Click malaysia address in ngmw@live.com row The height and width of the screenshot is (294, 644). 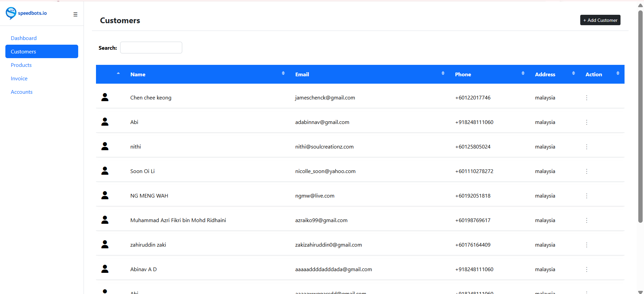tap(545, 196)
